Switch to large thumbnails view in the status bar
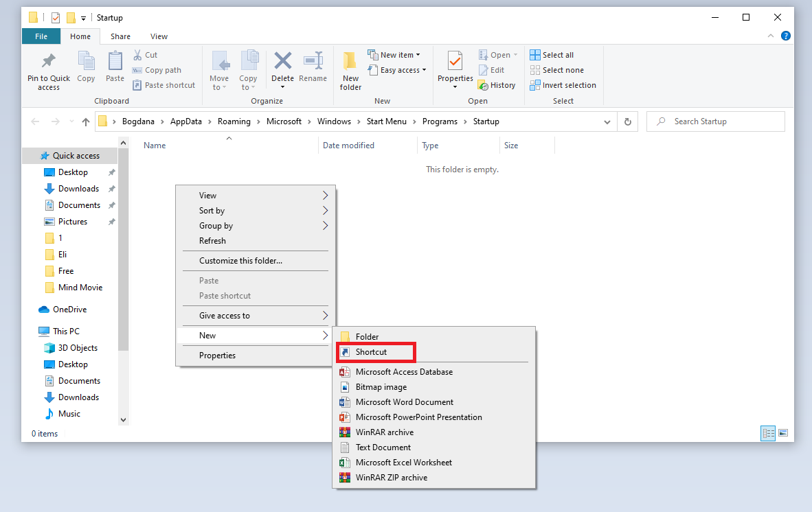Screen dimensions: 812x512 (784, 433)
